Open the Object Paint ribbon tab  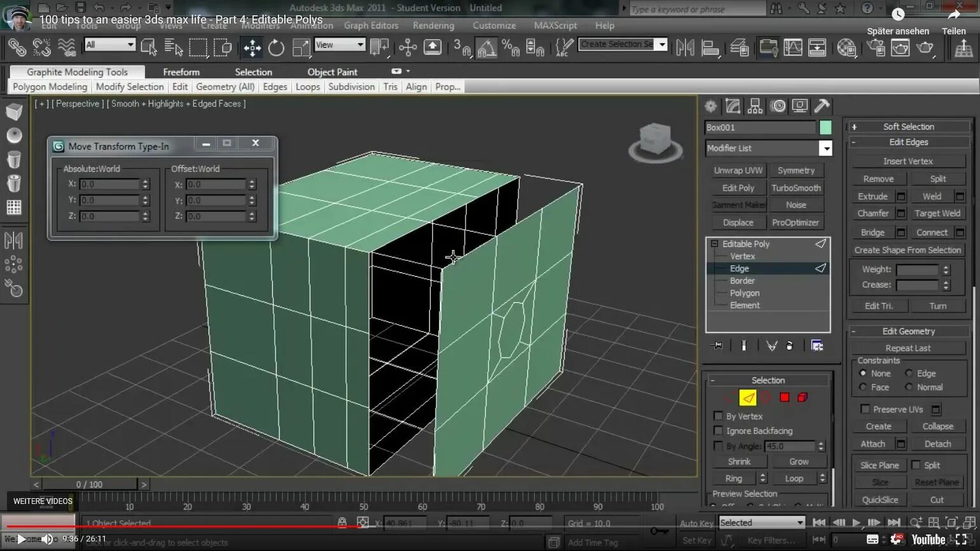coord(332,72)
